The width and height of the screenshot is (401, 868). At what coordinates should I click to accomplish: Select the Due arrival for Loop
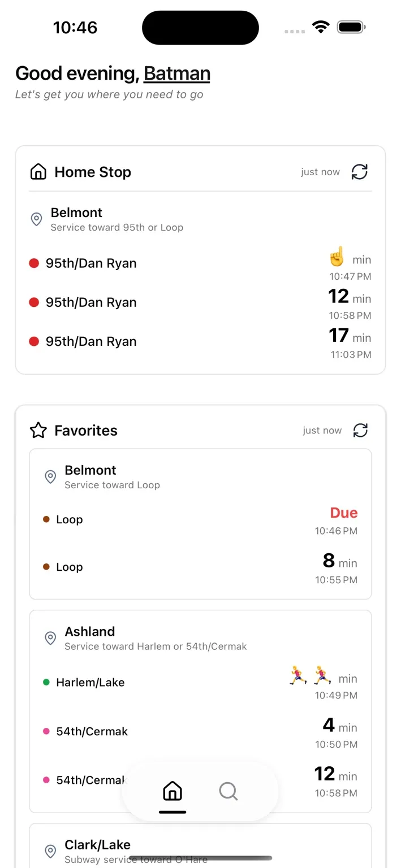tap(343, 513)
